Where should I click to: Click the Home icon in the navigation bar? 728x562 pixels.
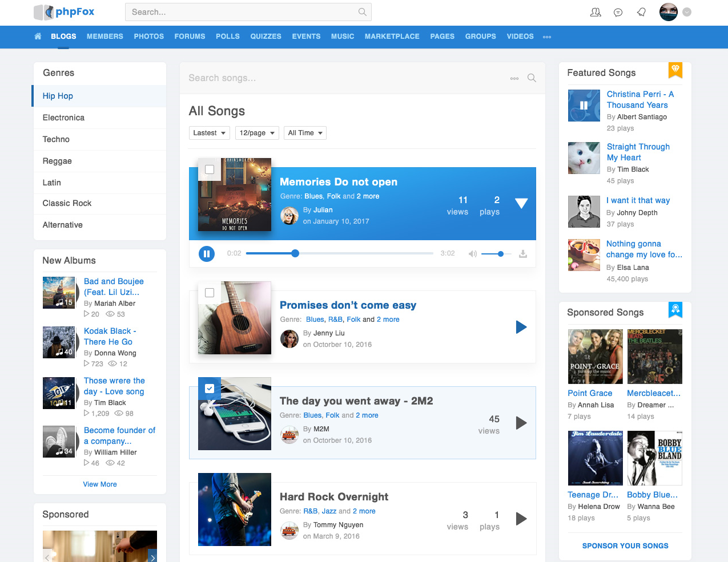click(37, 36)
